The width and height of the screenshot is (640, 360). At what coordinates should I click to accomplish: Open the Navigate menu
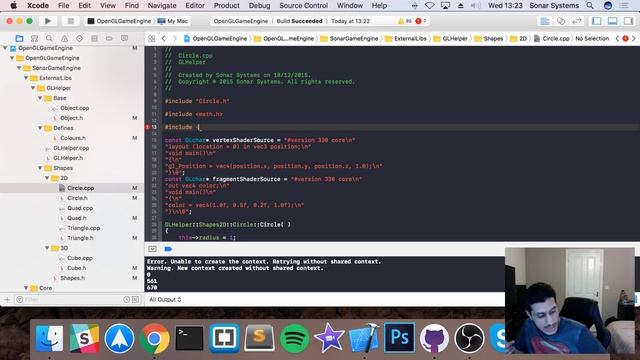162,6
